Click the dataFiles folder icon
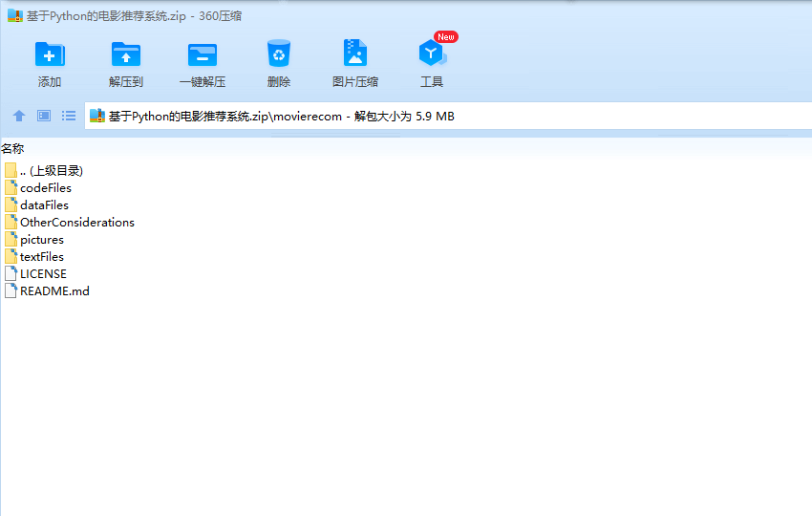812x516 pixels. click(11, 204)
